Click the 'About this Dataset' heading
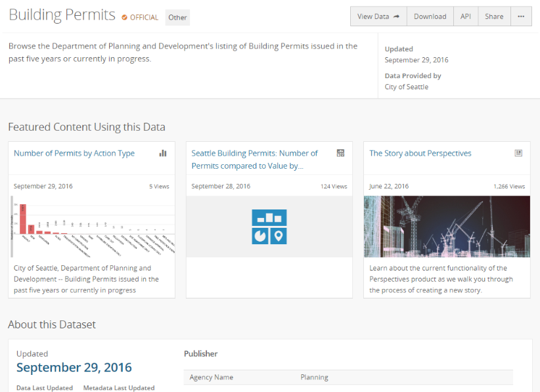 point(52,324)
